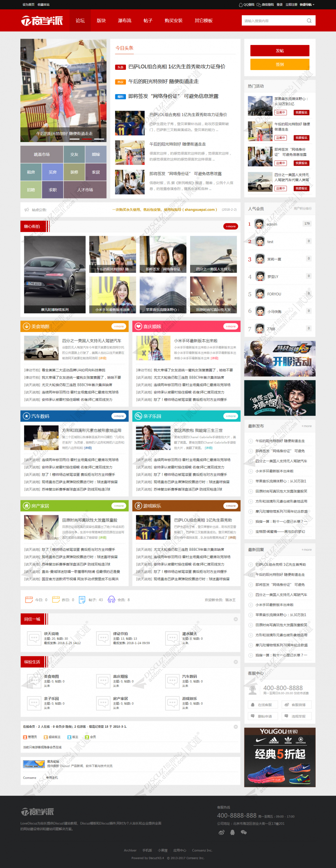Expand +more in 喜庆婚嫁 section
The width and height of the screenshot is (336, 868).
pyautogui.click(x=231, y=326)
